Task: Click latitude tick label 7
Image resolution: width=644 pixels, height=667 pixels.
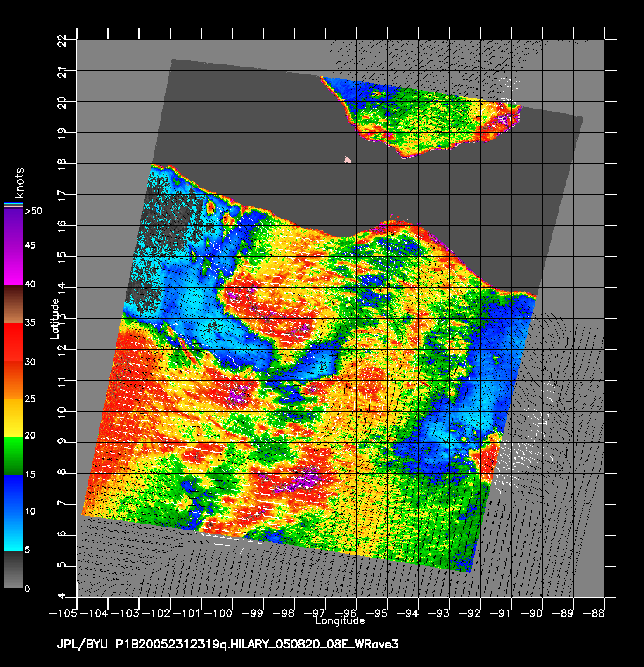Action: click(x=62, y=503)
